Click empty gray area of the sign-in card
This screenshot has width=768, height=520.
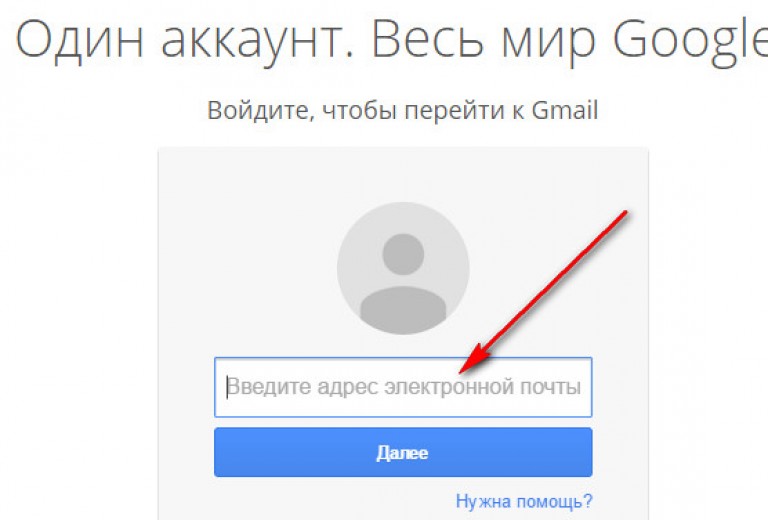[245, 245]
